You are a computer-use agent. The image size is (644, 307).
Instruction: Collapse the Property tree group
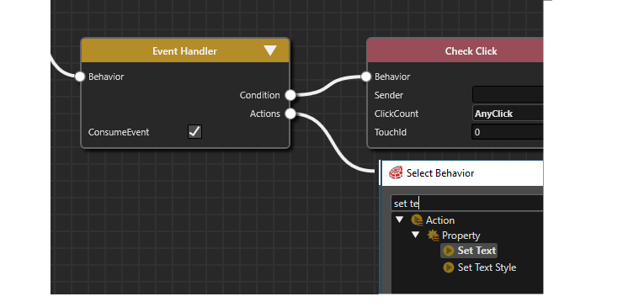click(x=416, y=236)
